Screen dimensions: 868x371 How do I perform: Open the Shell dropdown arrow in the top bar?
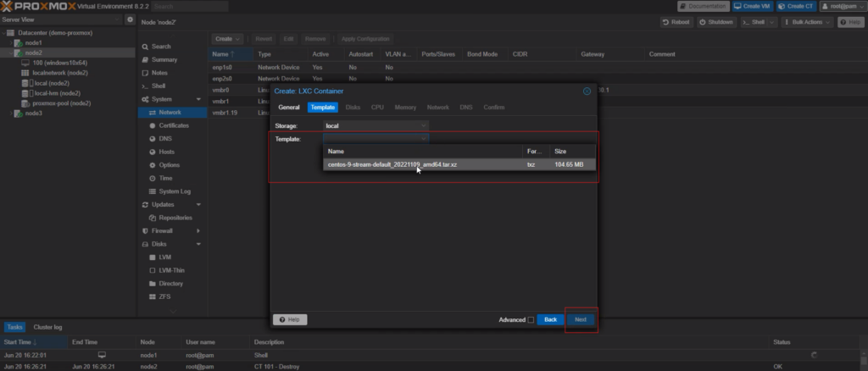click(771, 22)
